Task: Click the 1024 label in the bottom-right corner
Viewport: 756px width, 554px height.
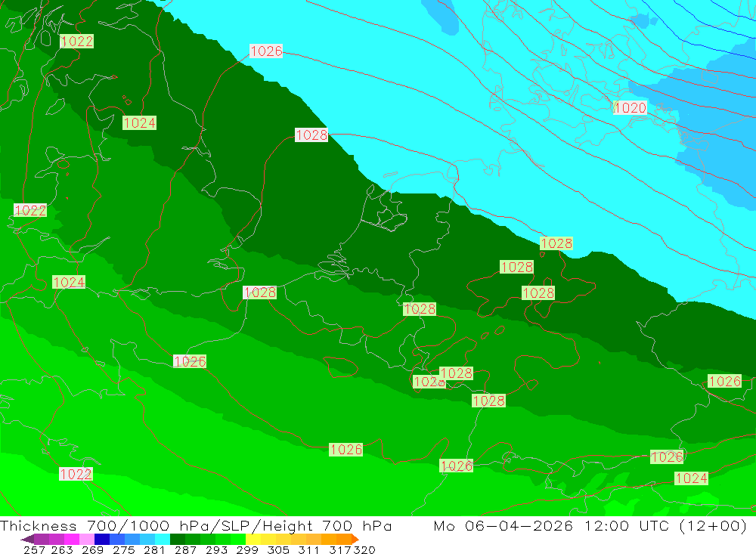Action: [x=692, y=478]
